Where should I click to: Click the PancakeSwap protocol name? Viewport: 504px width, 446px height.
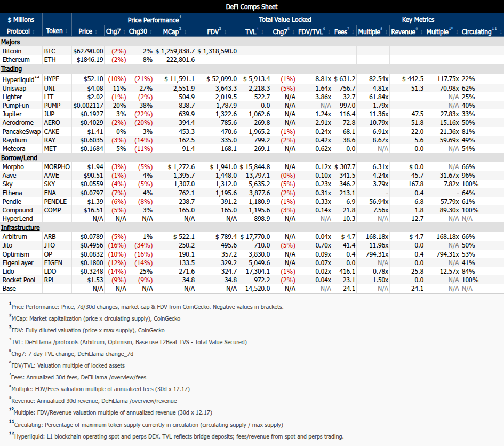(21, 132)
